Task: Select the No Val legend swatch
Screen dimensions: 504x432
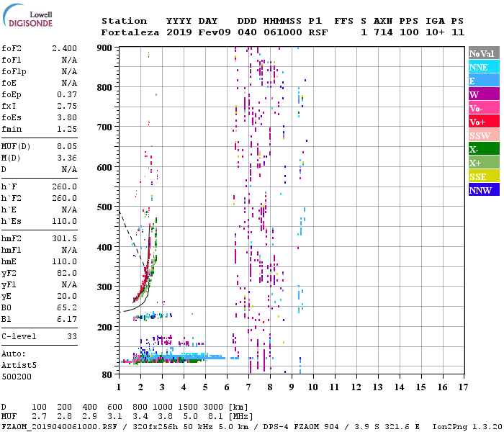Action: (x=484, y=53)
